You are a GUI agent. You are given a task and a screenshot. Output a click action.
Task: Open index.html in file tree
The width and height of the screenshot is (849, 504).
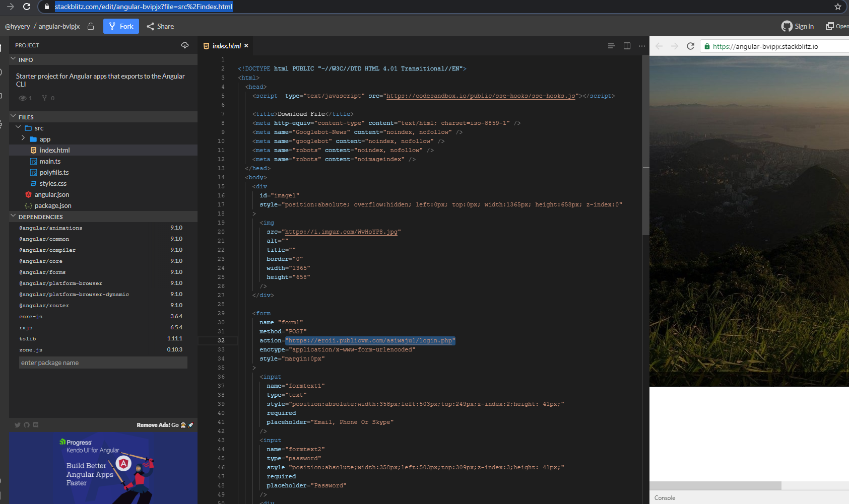tap(103, 150)
